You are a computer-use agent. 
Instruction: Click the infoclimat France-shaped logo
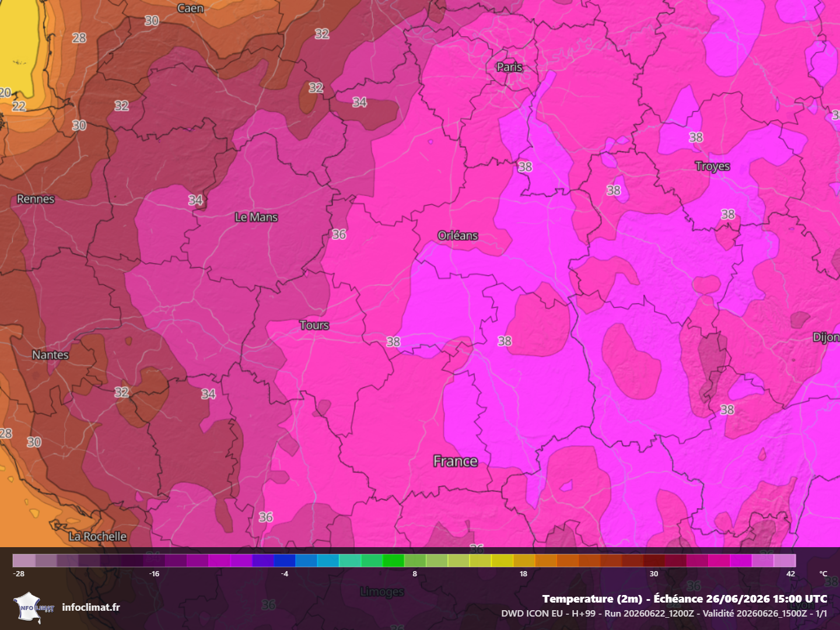click(33, 607)
